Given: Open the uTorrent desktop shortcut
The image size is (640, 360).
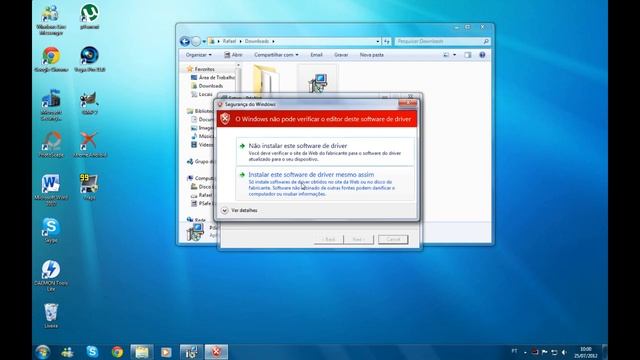Looking at the screenshot, I should tap(89, 17).
